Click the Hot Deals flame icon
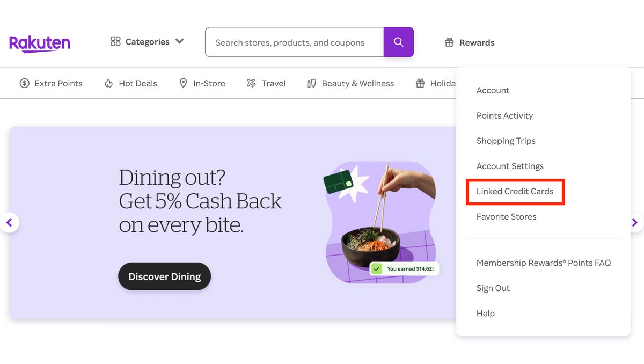644x364 pixels. tap(109, 83)
